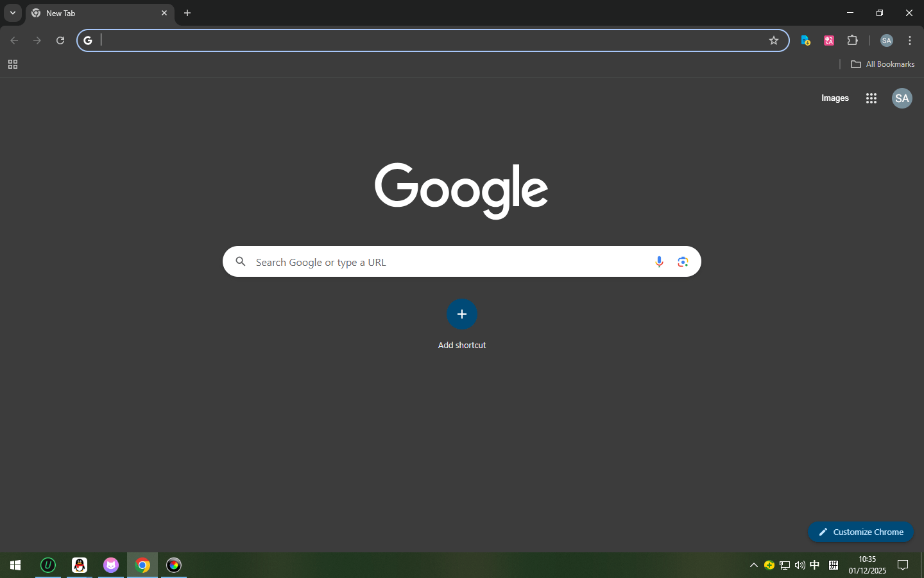Open the blue-yellow extension icon
The height and width of the screenshot is (578, 924).
(806, 40)
